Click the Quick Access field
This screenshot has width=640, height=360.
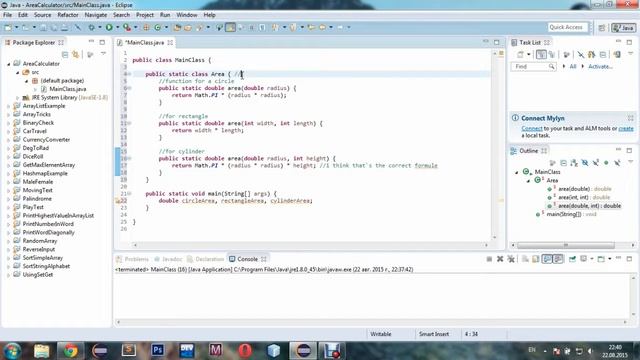[x=568, y=27]
